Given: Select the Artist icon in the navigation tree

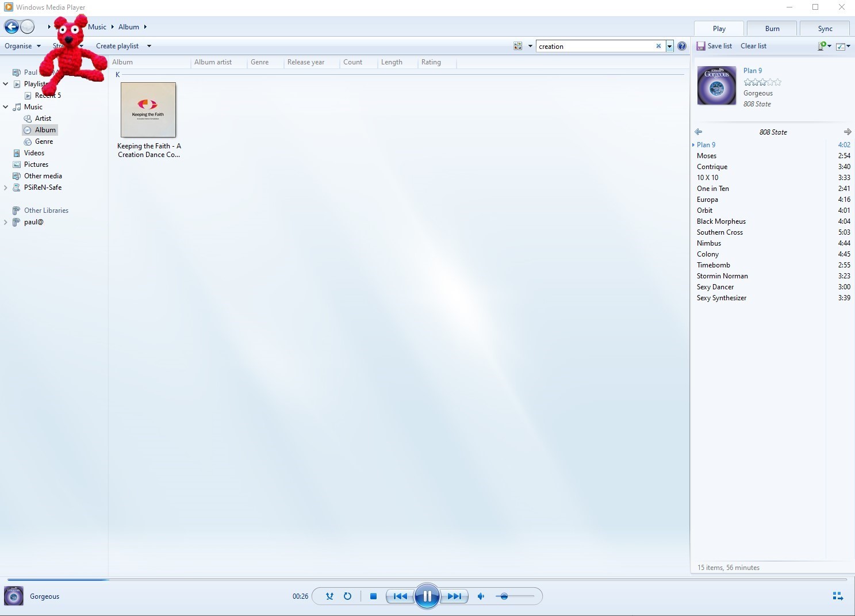Looking at the screenshot, I should pyautogui.click(x=28, y=118).
